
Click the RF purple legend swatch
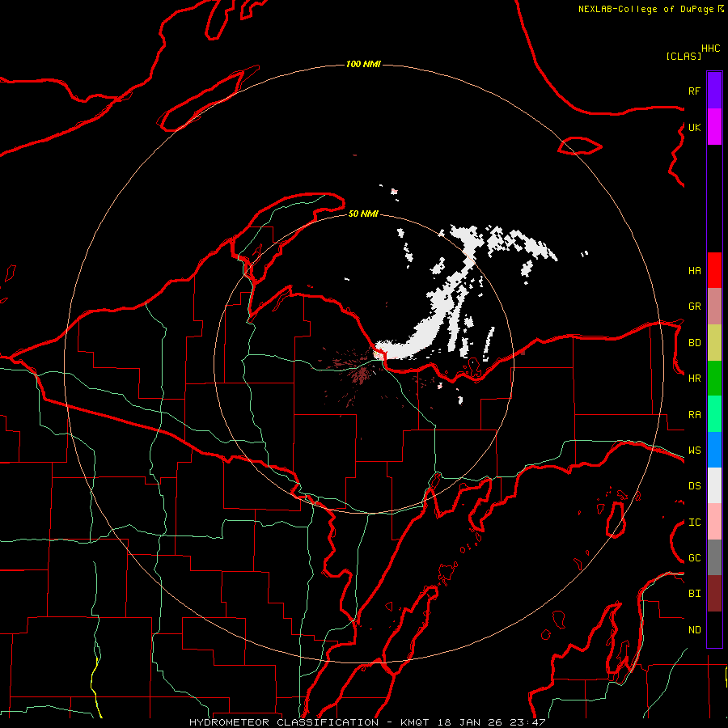pos(714,90)
